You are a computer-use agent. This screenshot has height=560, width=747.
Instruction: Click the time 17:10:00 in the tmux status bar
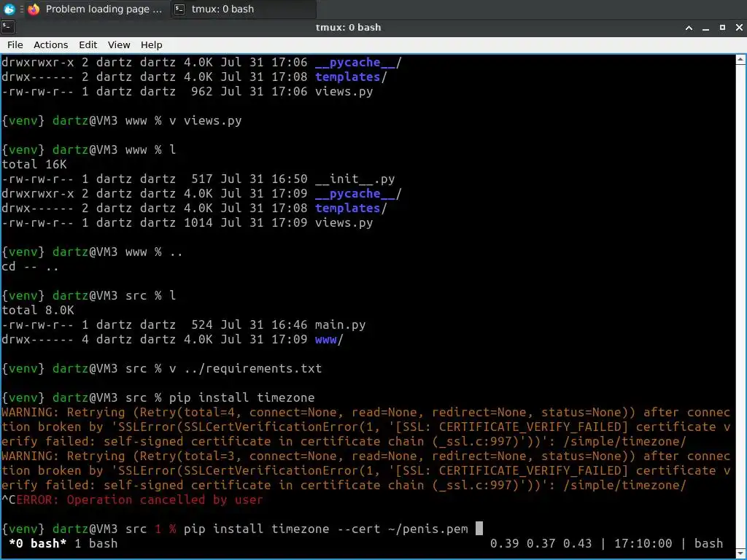[x=643, y=543]
